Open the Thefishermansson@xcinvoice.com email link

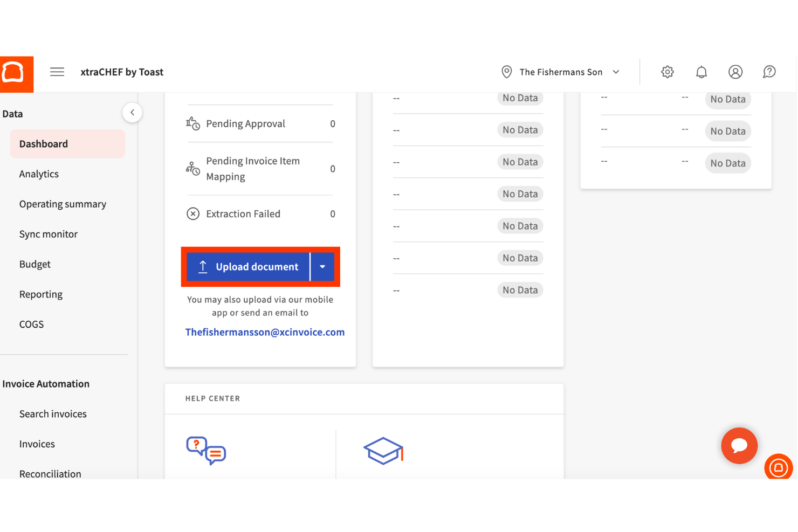tap(265, 332)
